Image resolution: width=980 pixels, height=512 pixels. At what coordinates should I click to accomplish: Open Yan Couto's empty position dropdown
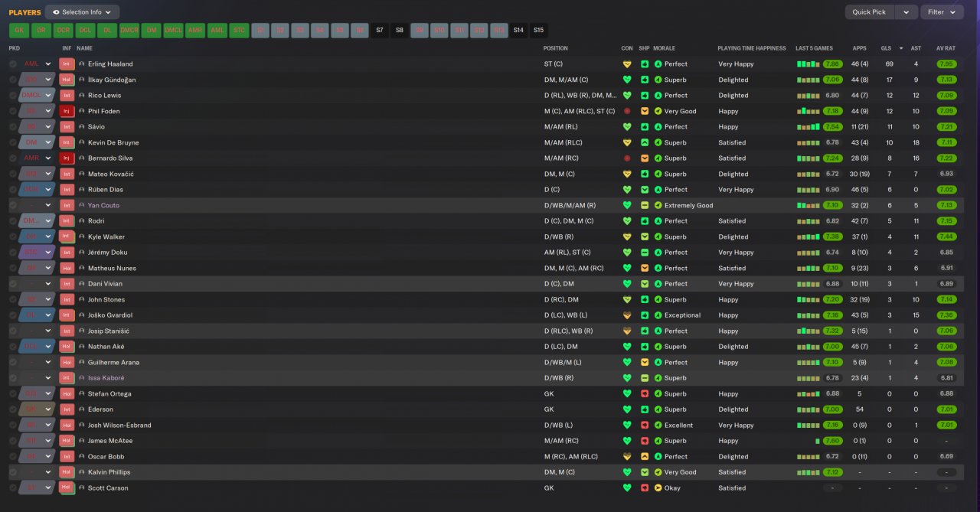pyautogui.click(x=38, y=205)
